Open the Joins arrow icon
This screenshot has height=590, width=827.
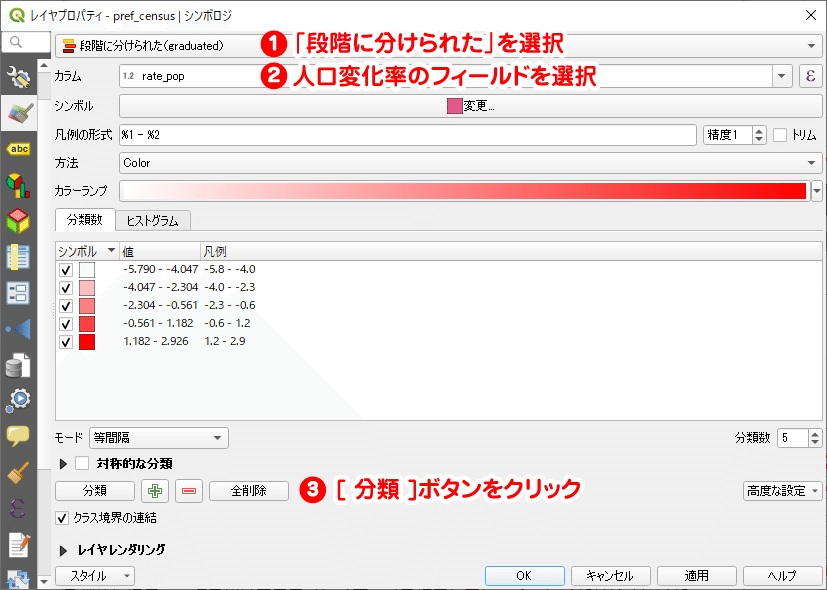point(18,329)
